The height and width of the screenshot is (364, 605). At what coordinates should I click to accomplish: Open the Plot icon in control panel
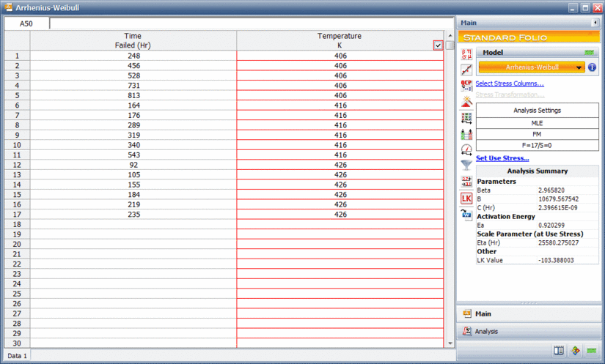pos(466,70)
